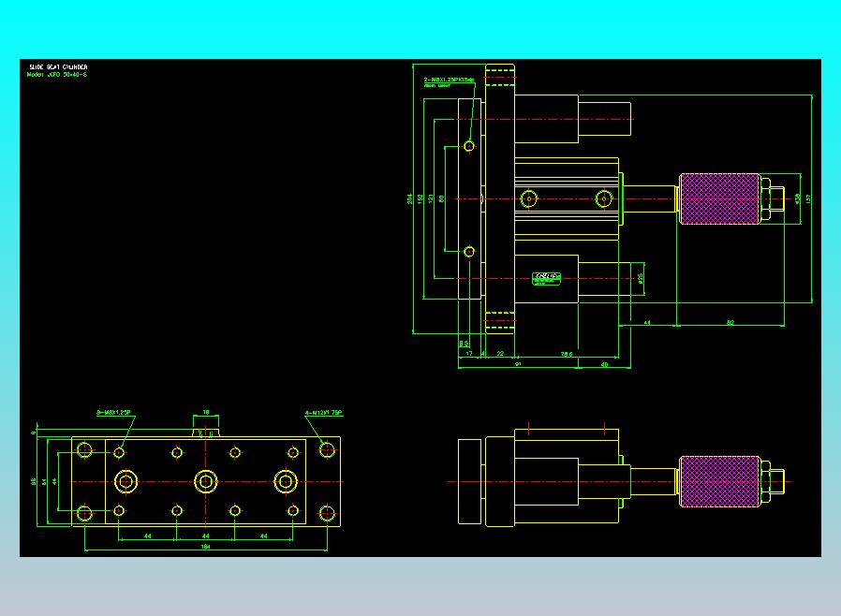This screenshot has width=841, height=616.
Task: Select the 88 plate height dimension
Action: pos(34,481)
